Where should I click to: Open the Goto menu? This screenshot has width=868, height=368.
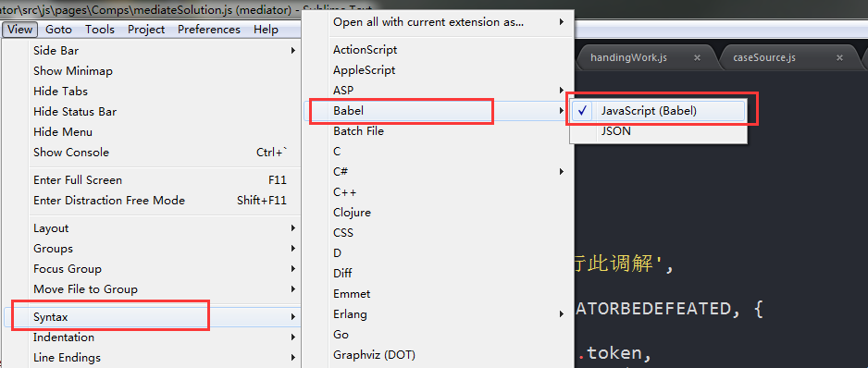58,30
